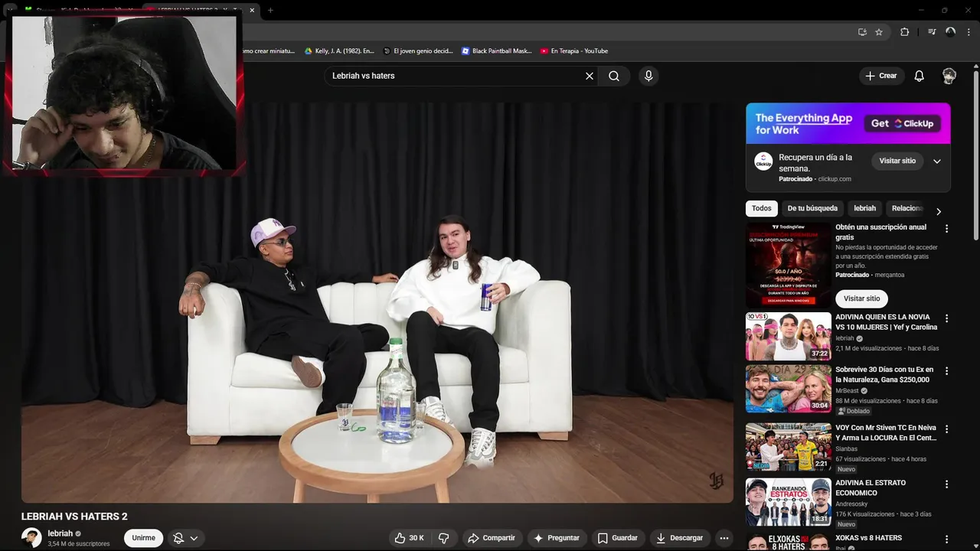This screenshot has width=980, height=551.
Task: Select the Todos filter chip
Action: [761, 208]
